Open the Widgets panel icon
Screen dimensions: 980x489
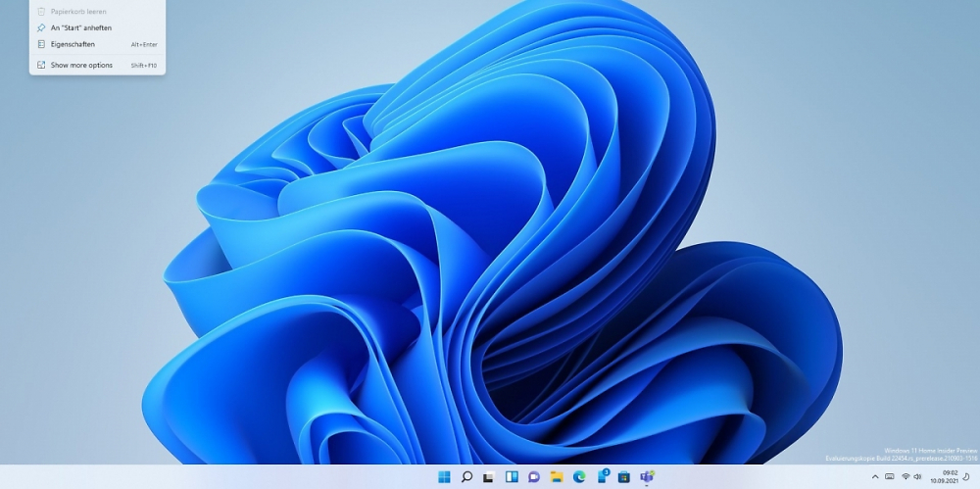click(512, 477)
